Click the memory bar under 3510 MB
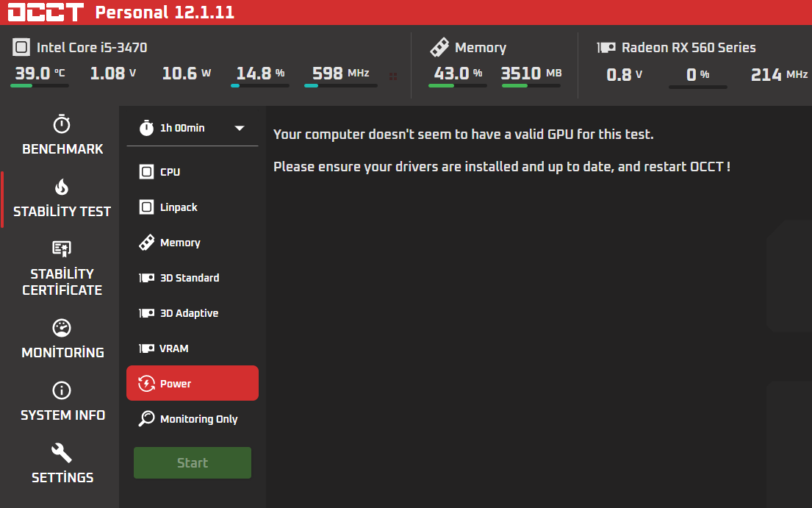Viewport: 812px width, 508px height. coord(531,86)
